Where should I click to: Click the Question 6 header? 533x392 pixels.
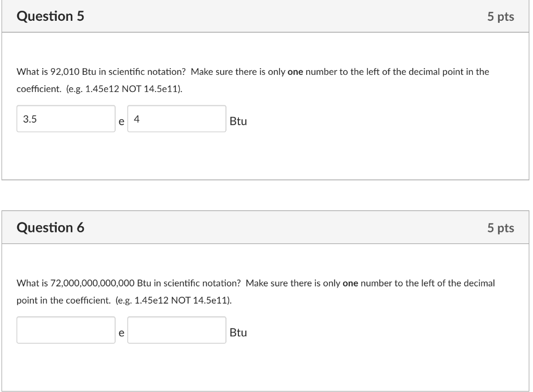[49, 227]
